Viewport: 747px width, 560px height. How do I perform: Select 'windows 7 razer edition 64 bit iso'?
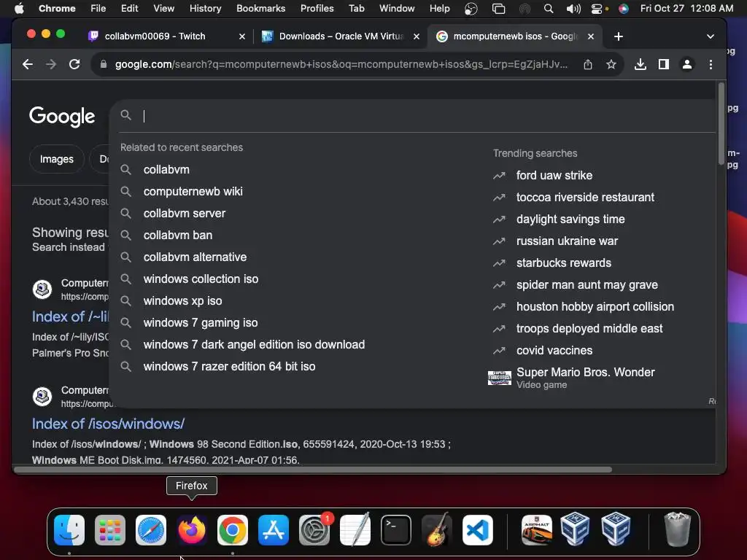[229, 367]
